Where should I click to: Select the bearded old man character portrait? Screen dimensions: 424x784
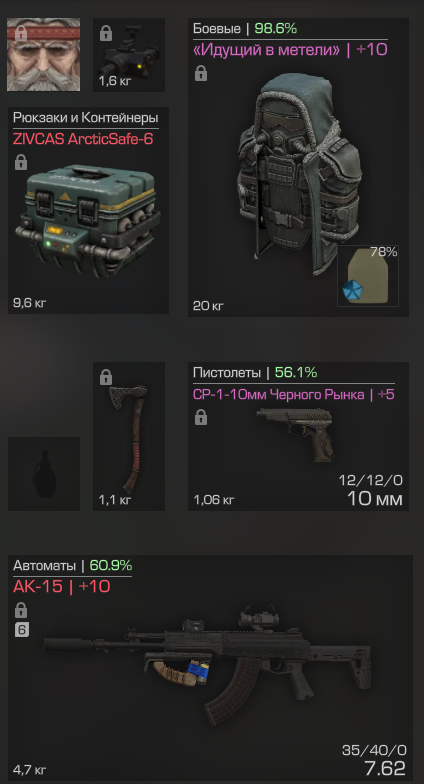(x=44, y=54)
